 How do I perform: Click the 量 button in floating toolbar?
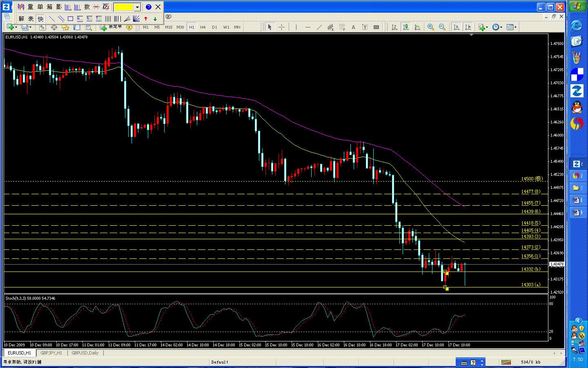pos(31,7)
